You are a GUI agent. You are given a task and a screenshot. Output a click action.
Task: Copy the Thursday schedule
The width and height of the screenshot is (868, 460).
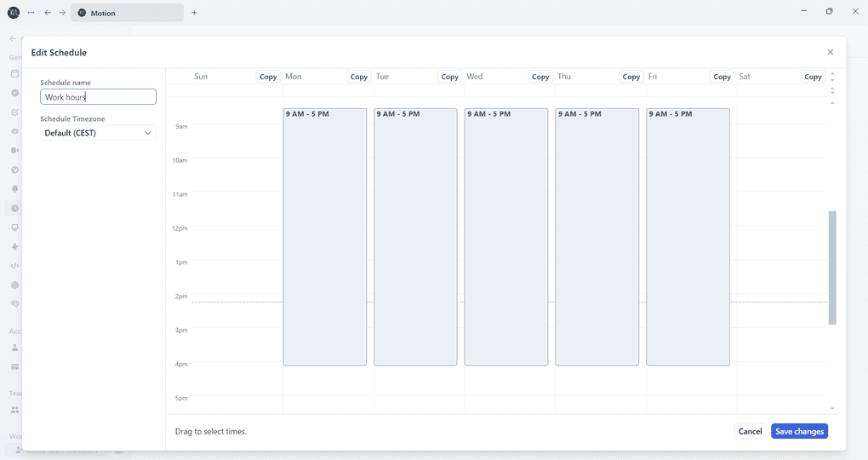coord(631,77)
